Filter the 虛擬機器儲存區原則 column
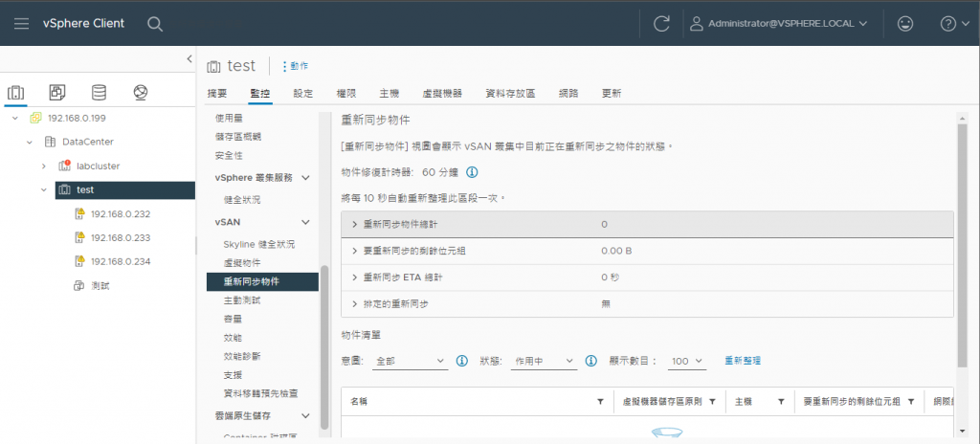Viewport: 980px width, 444px height. 712,402
